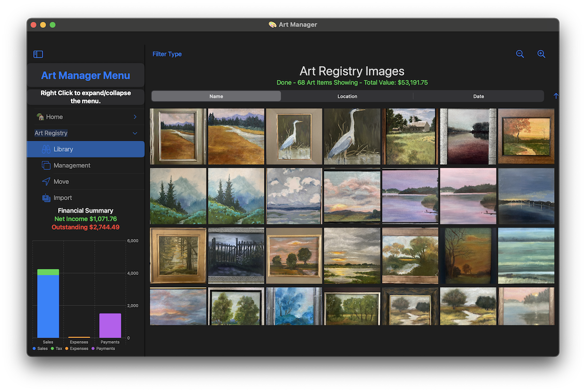This screenshot has width=586, height=392.
Task: Click the Move arrow icon
Action: tap(46, 182)
